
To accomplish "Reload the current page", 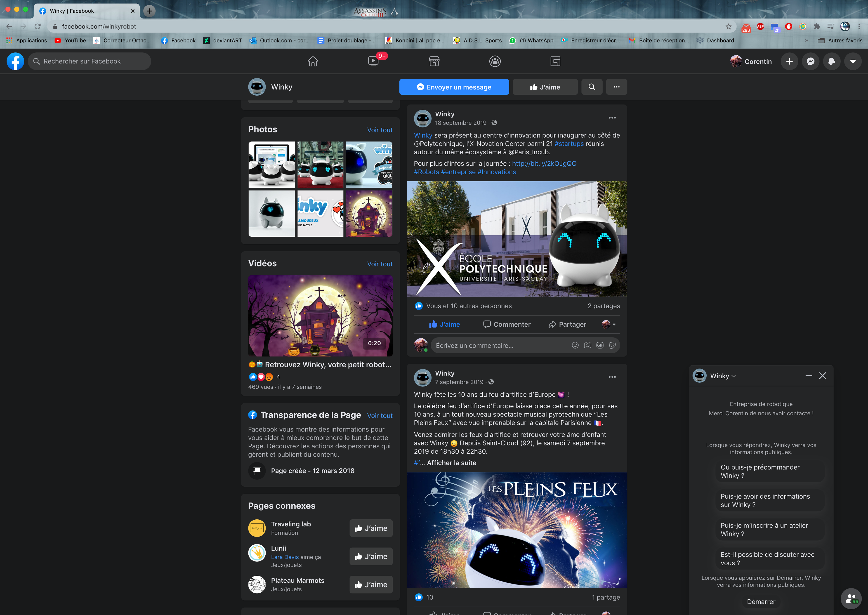I will tap(38, 26).
